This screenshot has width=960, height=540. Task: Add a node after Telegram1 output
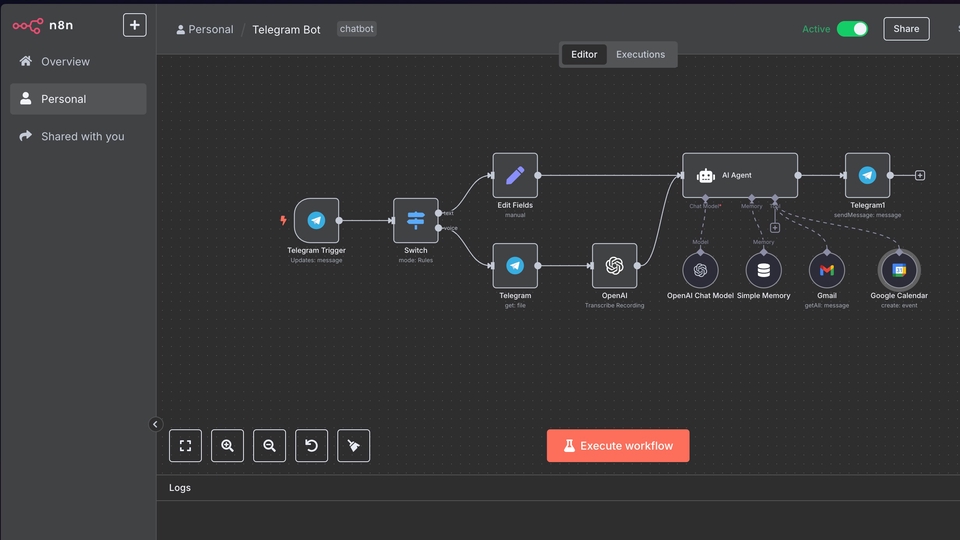920,175
